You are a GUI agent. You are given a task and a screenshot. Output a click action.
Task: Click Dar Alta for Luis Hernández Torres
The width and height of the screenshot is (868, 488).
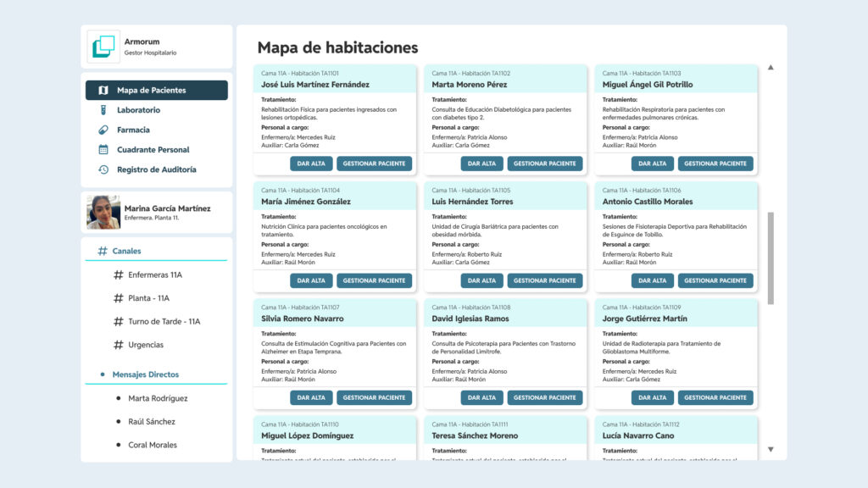(x=481, y=280)
